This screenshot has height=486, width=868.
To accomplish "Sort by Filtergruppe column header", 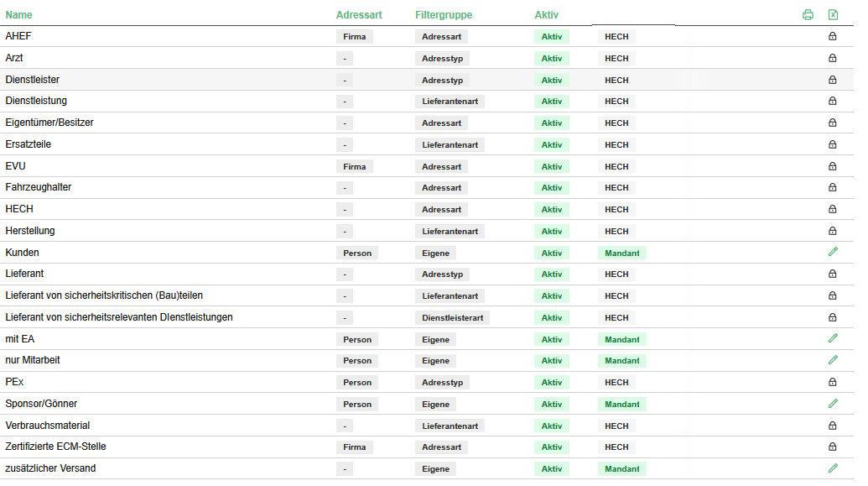I will [443, 15].
